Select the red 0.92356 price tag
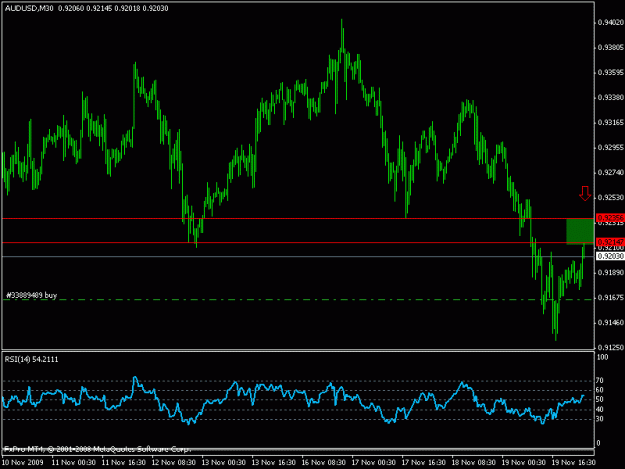The height and width of the screenshot is (469, 625). (610, 218)
